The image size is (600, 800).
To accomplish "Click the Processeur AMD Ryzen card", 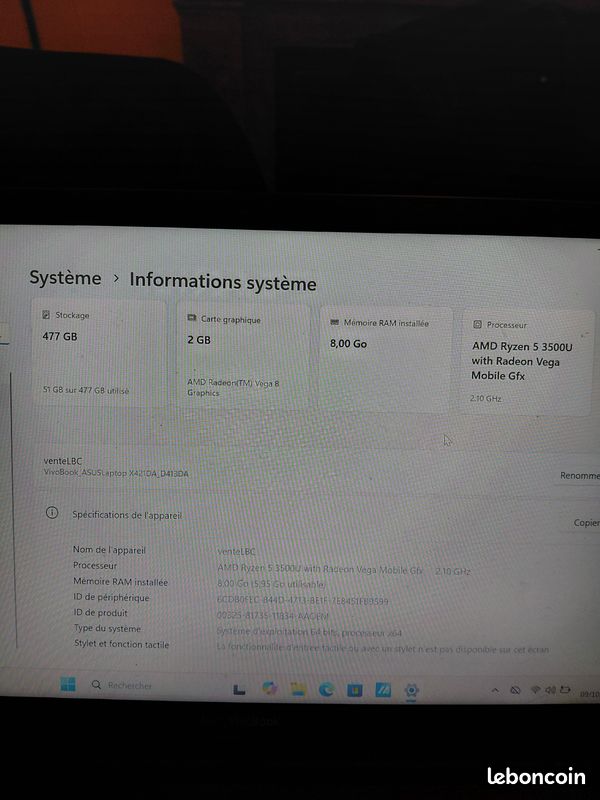I will (528, 362).
